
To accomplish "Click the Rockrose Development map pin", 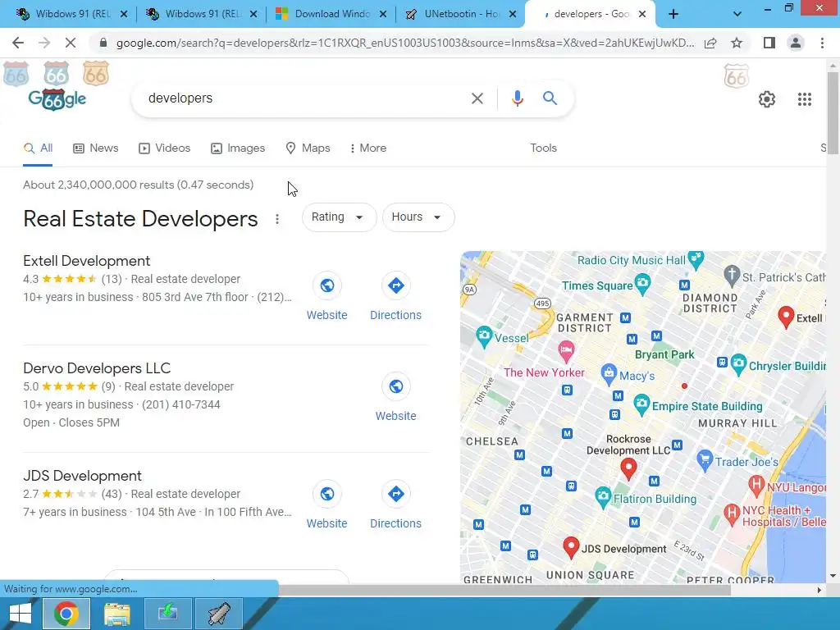I will coord(628,468).
